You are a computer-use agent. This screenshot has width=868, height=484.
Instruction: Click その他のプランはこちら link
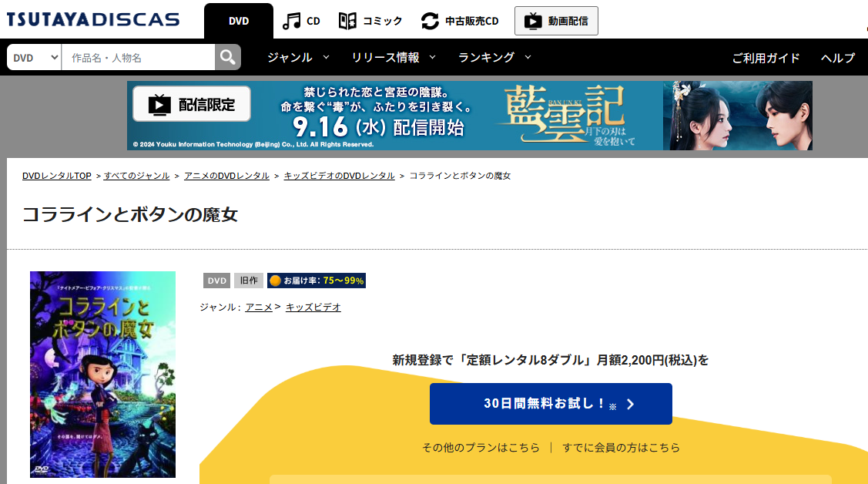click(x=481, y=448)
